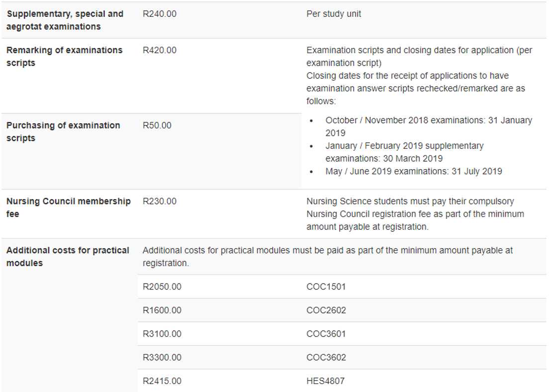The image size is (557, 392).
Task: Click the R230.00 Nursing Council fee
Action: 159,201
